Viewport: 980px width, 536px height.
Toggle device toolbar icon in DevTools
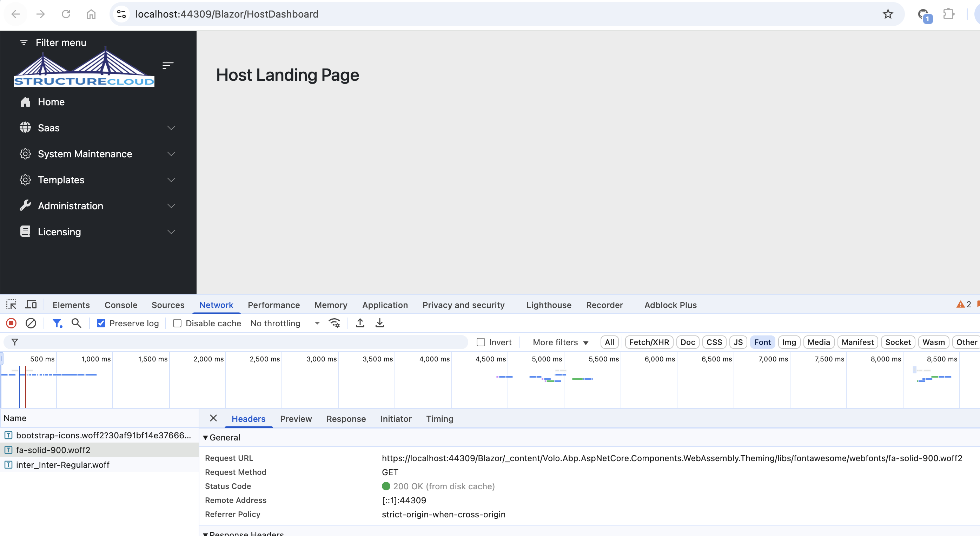point(31,305)
